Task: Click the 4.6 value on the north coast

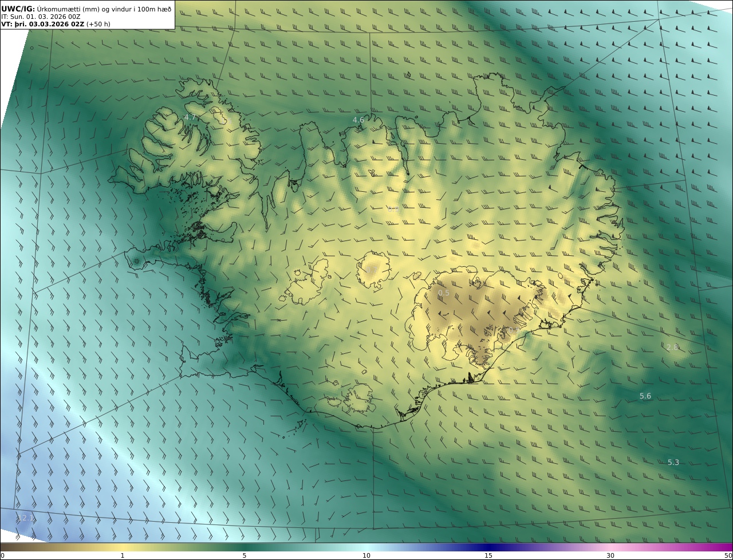Action: 358,120
